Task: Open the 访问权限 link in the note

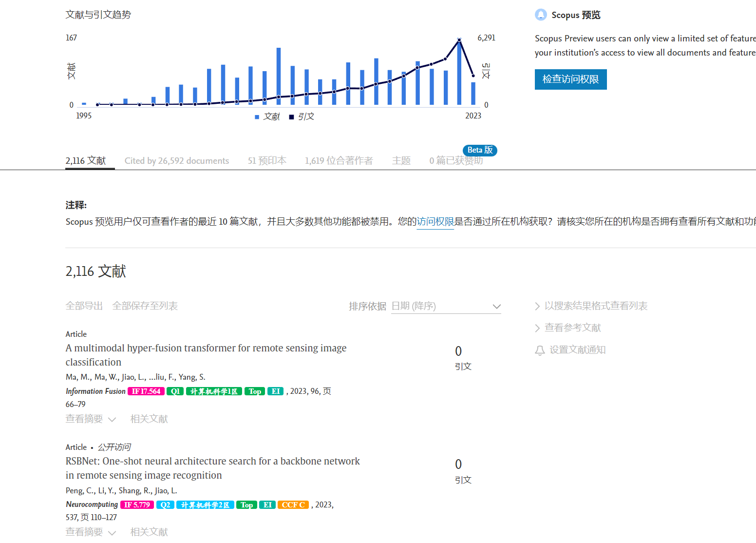Action: (x=435, y=222)
